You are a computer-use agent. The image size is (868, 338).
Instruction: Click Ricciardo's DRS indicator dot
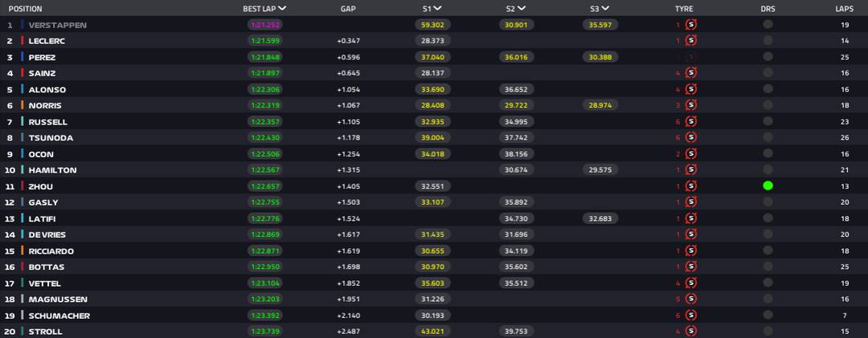[x=768, y=250]
